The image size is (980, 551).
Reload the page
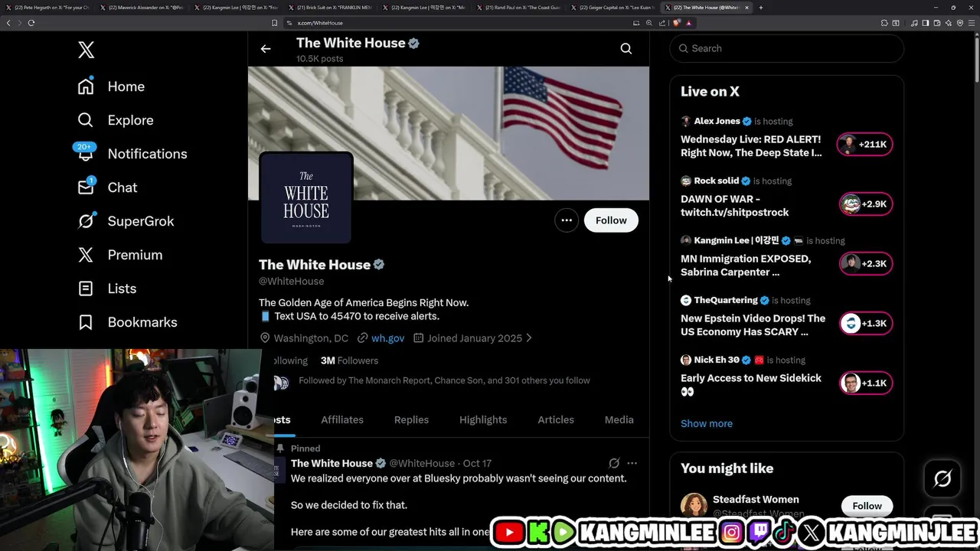(x=31, y=23)
